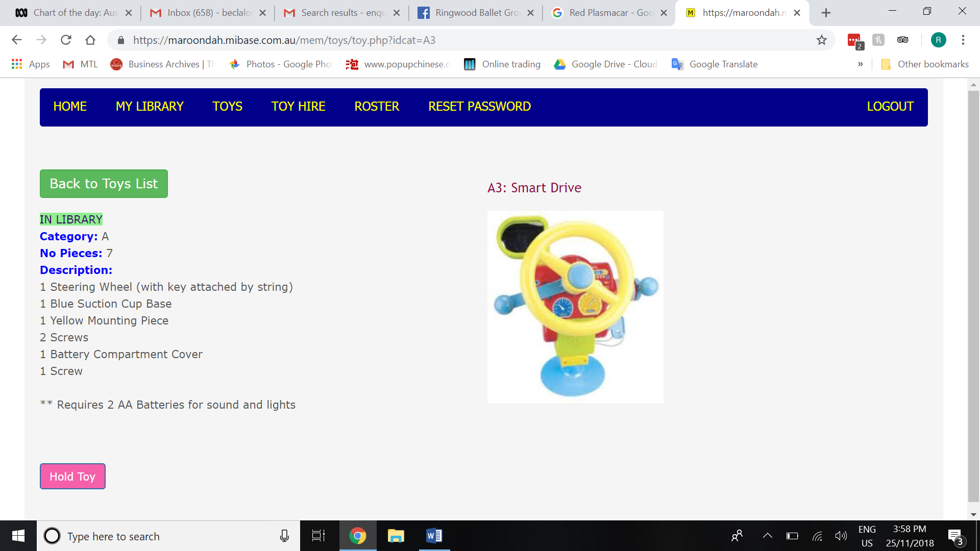Click the Smart Drive toy image
The image size is (980, 551).
pos(575,307)
